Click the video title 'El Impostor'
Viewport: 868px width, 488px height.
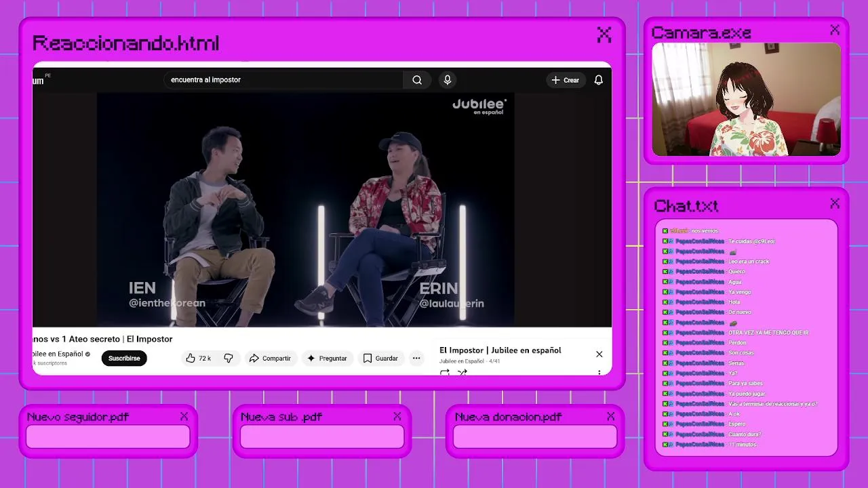tap(102, 339)
